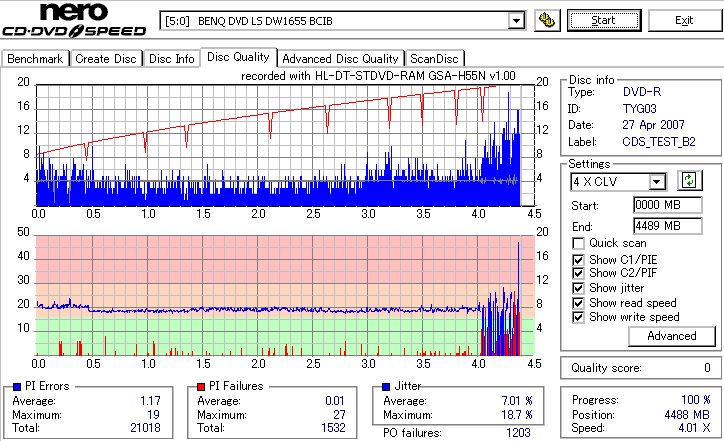Open the 4 X CLV speed dropdown

point(657,182)
